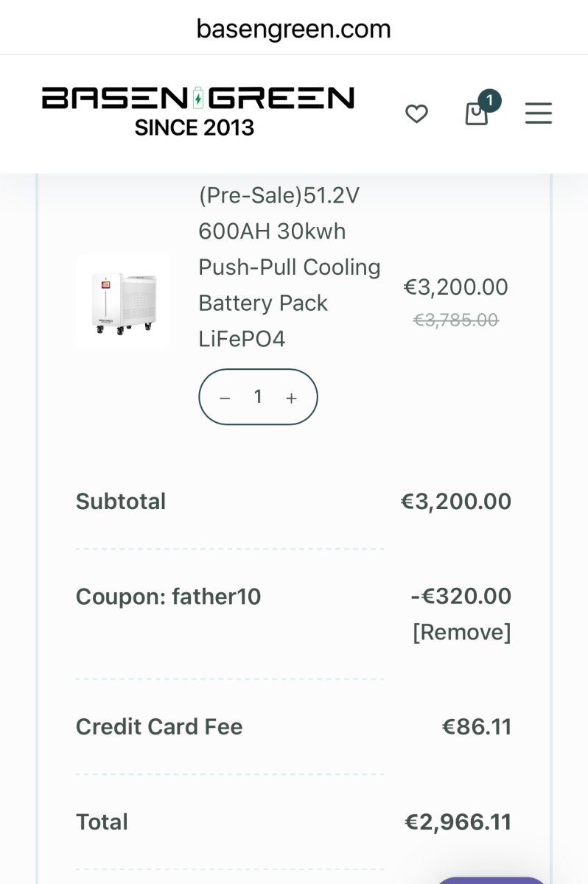Select the quantity number field
The width and height of the screenshot is (588, 884).
pos(258,397)
